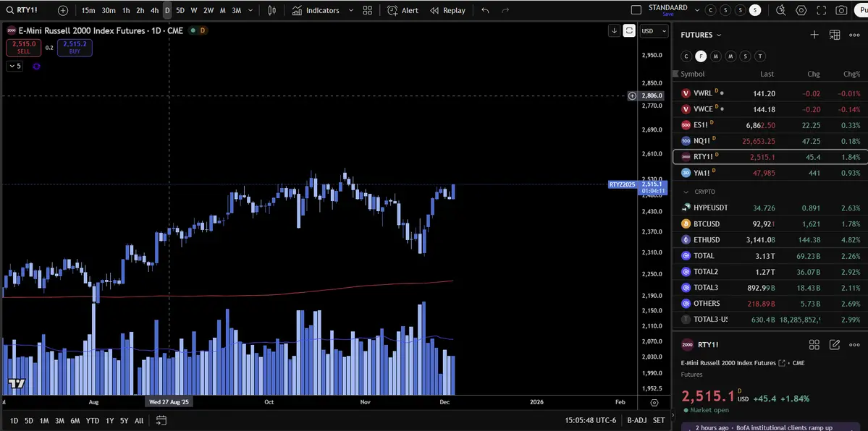Start bar Replay mode
The height and width of the screenshot is (431, 868).
click(x=448, y=11)
